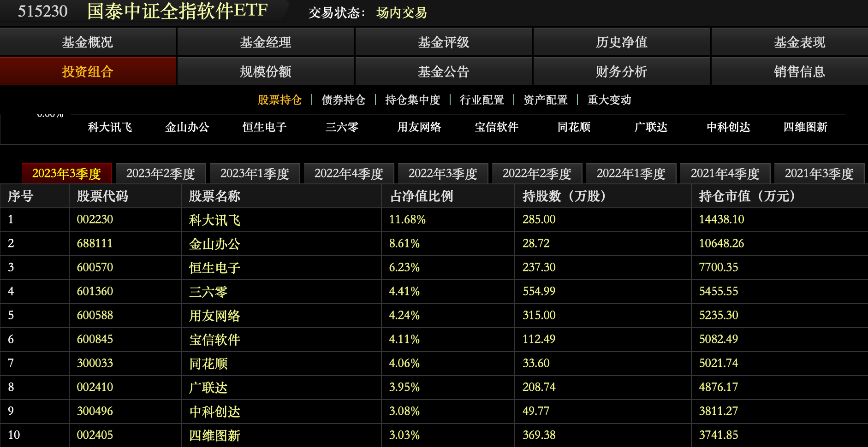Open the 历史净值 tab

pyautogui.click(x=622, y=42)
